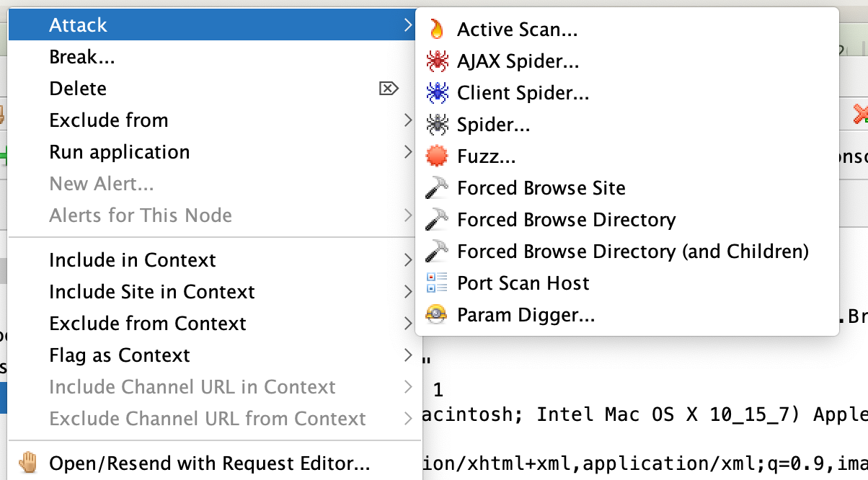
Task: Expand the Run application submenu arrow
Action: [408, 152]
